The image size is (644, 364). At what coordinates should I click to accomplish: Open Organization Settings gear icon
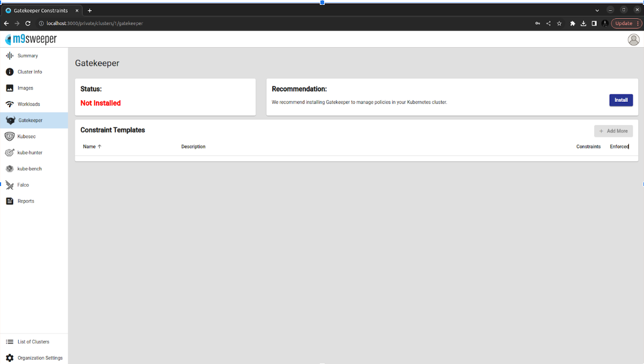9,358
